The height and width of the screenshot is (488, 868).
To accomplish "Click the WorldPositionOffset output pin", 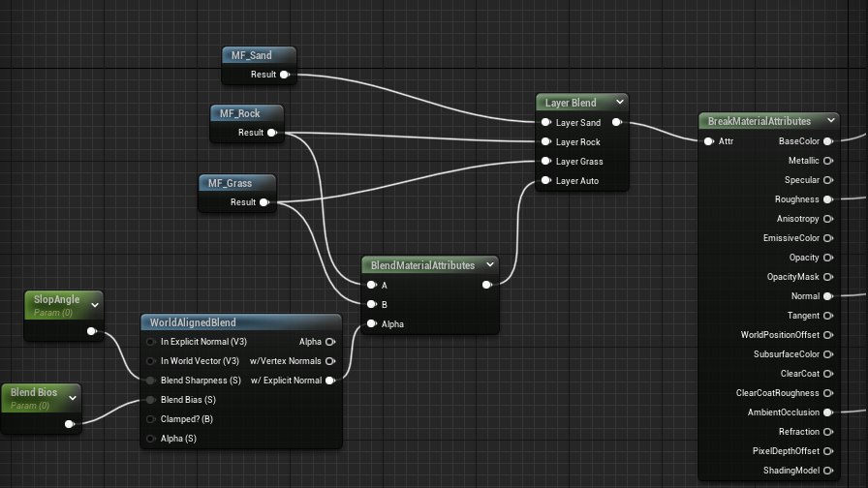I will point(828,335).
